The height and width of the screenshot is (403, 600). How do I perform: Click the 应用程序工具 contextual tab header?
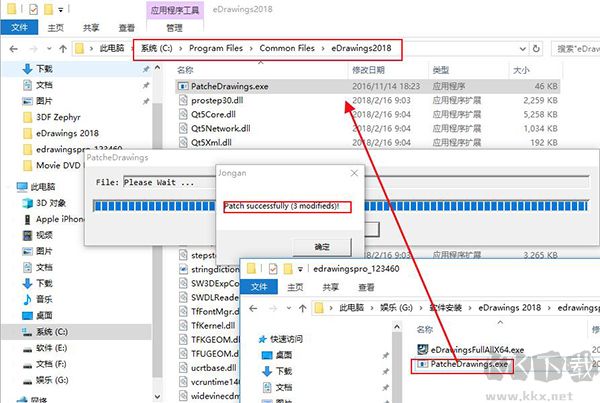[x=175, y=10]
